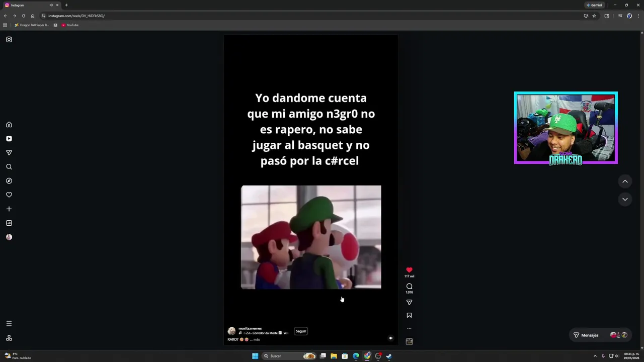
Task: Open Microsoft Edge from the taskbar
Action: tap(356, 356)
